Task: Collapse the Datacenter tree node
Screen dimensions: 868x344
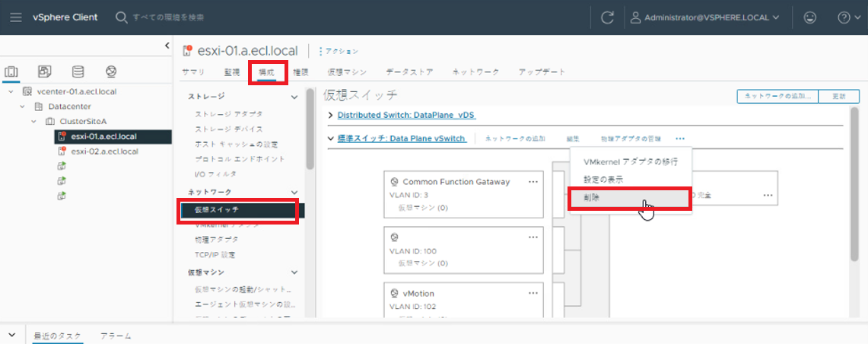Action: tap(22, 107)
